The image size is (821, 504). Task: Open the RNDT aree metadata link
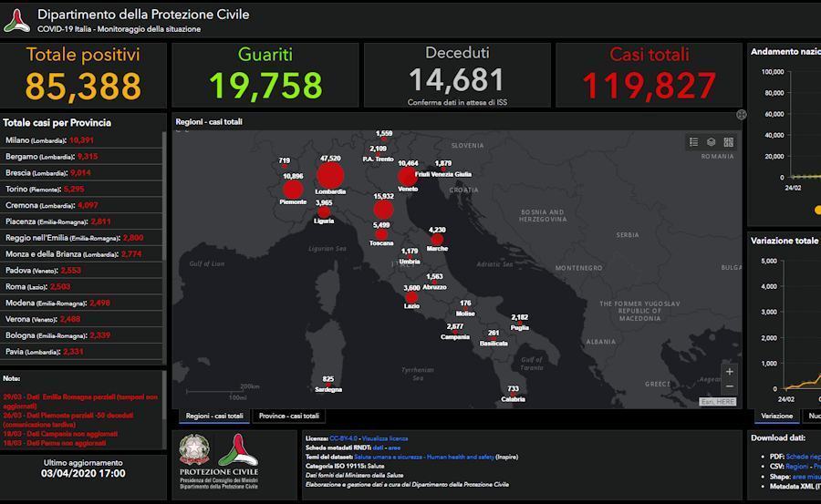click(394, 448)
